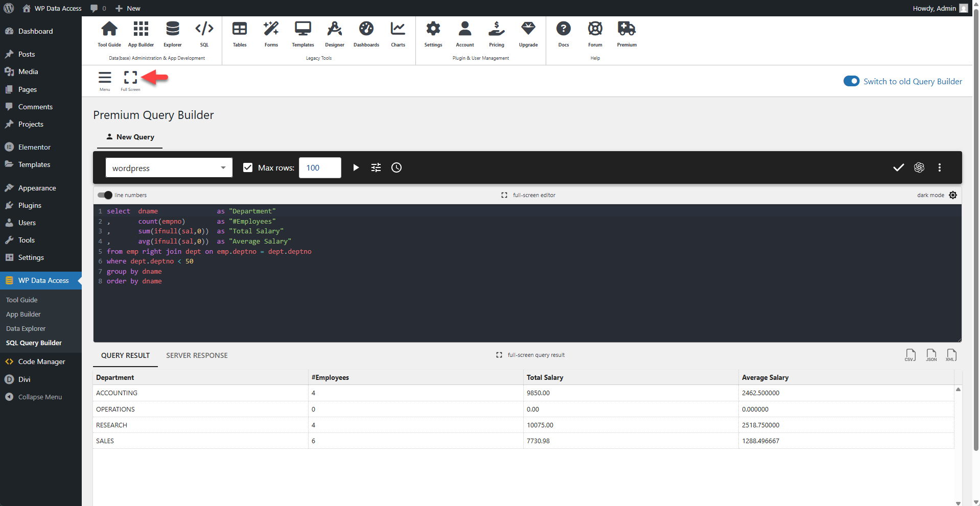
Task: Collapse the WordPress admin sidebar menu
Action: 39,397
